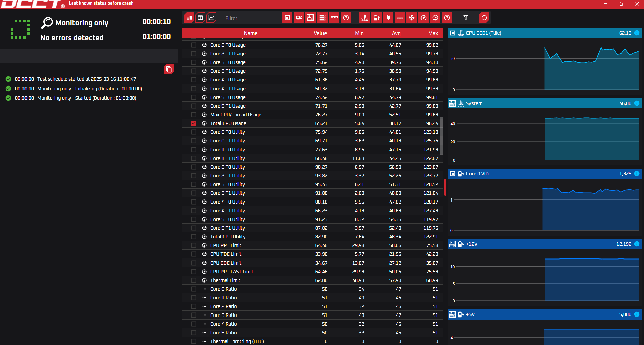Select the Core 4 T0 Utility row label
This screenshot has width=644, height=345.
[228, 202]
